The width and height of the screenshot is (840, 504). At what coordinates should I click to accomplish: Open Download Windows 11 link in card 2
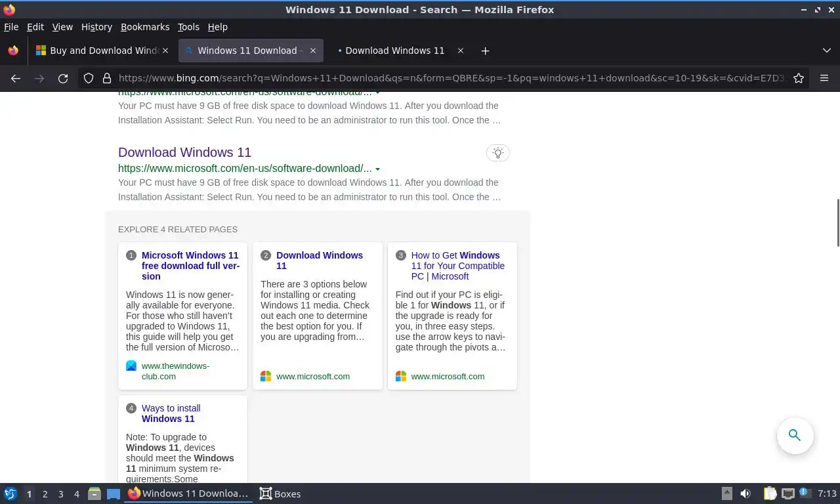click(320, 261)
